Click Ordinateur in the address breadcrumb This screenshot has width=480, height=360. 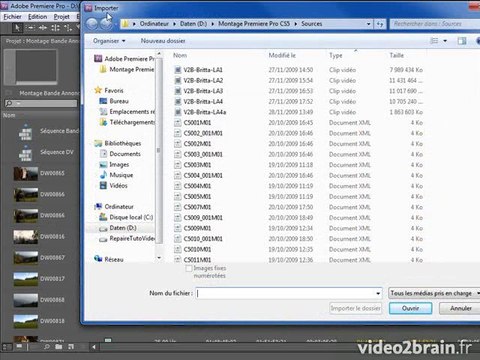coord(154,24)
